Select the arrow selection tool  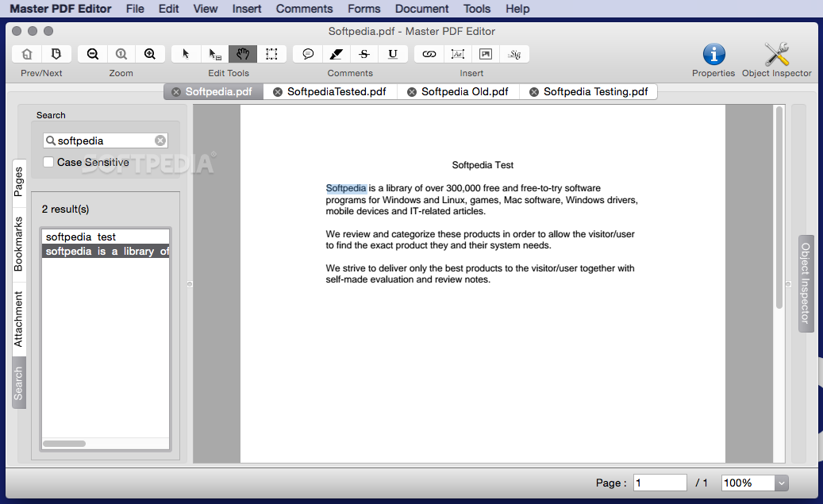click(186, 54)
